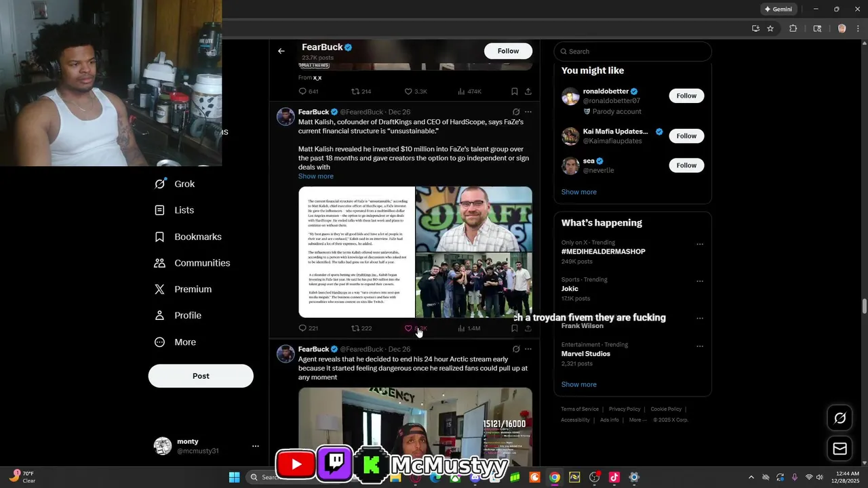
Task: Open the #MEDIHEALDERMASHOP trend
Action: (604, 251)
